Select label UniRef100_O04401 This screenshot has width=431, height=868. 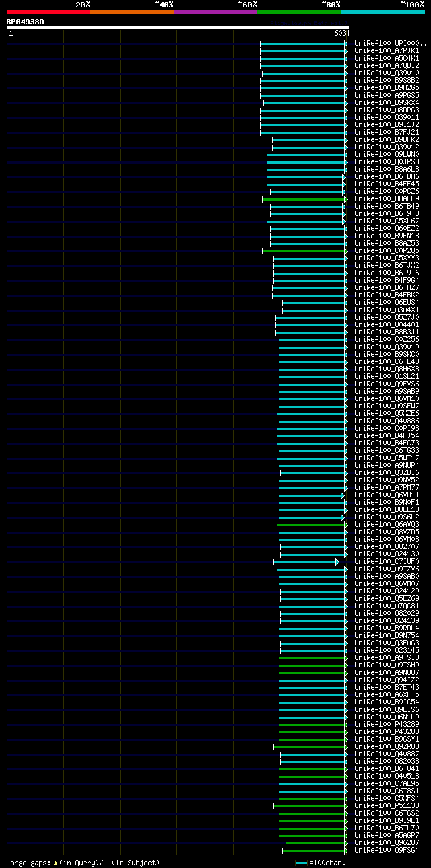387,324
